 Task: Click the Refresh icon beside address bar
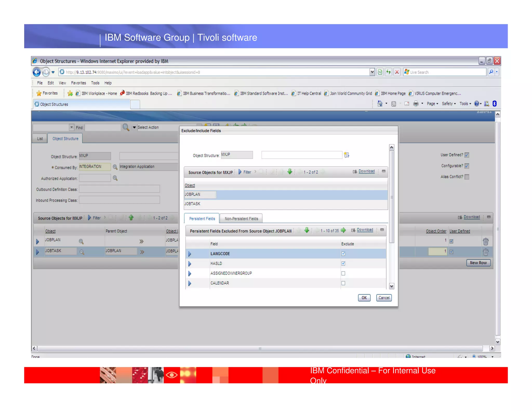click(x=388, y=72)
